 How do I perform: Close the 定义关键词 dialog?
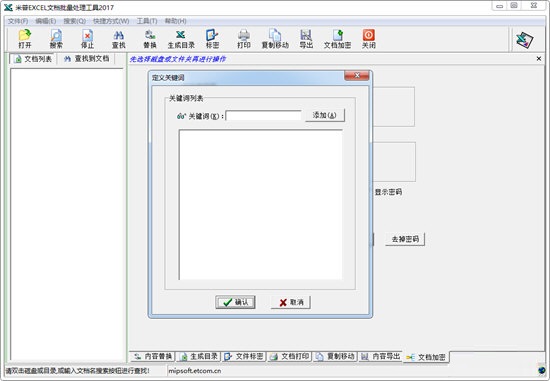(x=356, y=75)
